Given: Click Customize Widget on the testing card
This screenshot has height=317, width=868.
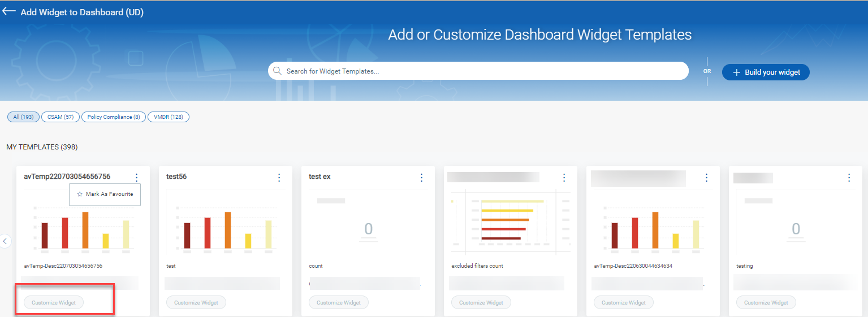Looking at the screenshot, I should pyautogui.click(x=766, y=303).
